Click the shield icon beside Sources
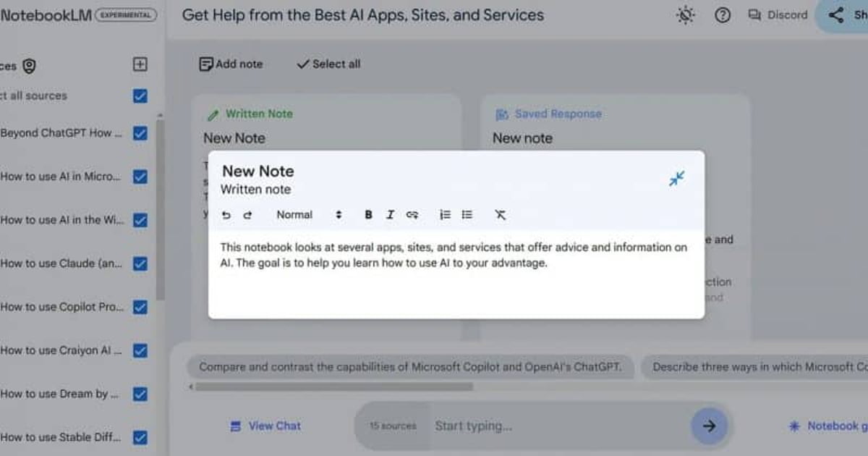Viewport: 868px width, 456px height. [x=29, y=67]
